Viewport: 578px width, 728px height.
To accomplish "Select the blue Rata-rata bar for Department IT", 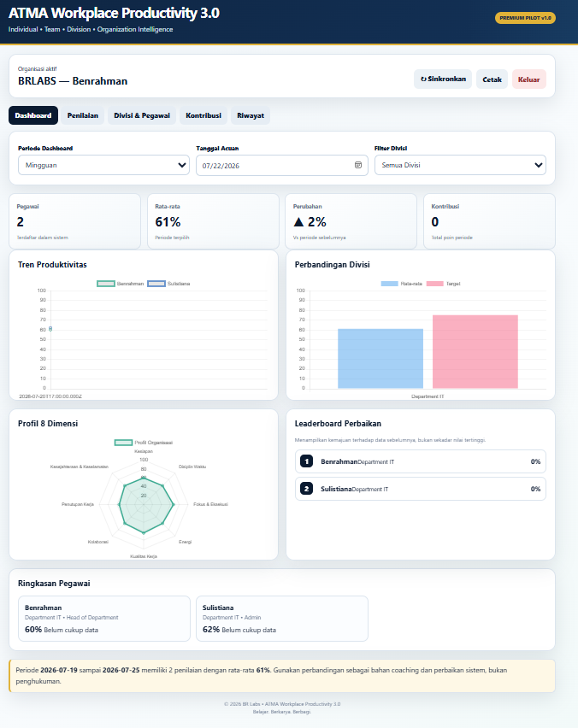I will coord(380,358).
